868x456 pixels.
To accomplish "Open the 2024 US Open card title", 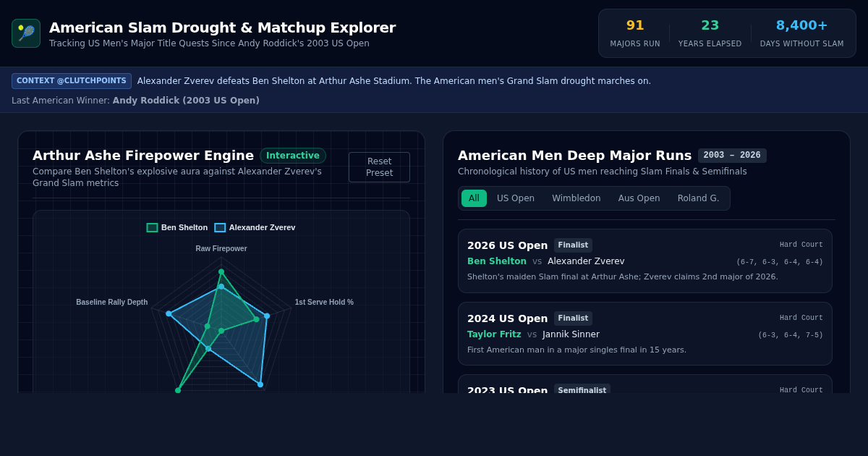I will tap(507, 318).
